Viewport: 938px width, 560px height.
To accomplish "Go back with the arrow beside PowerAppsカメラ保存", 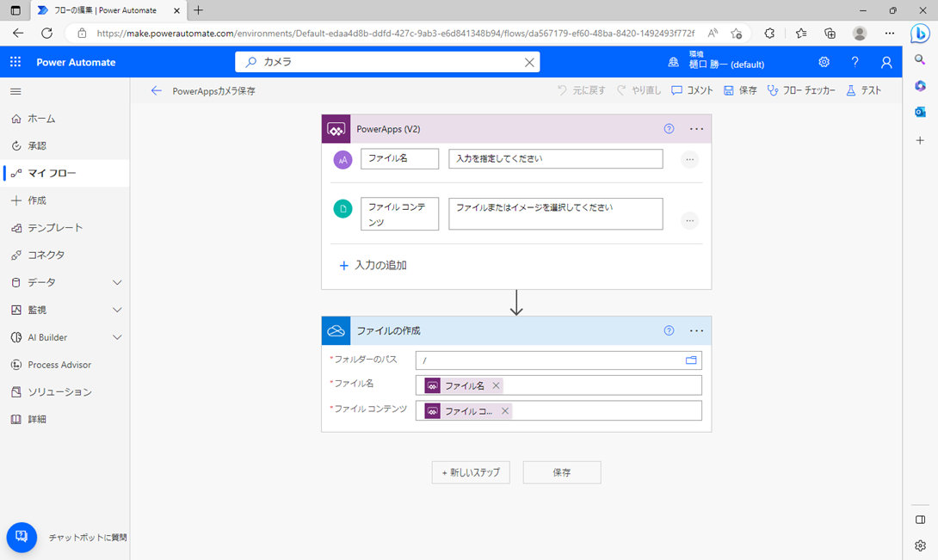I will [x=156, y=90].
